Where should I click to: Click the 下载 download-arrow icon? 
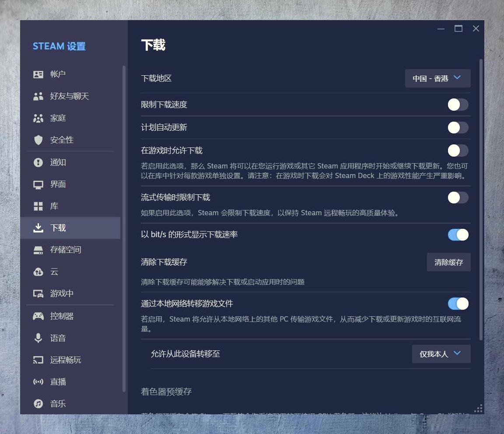(x=38, y=228)
